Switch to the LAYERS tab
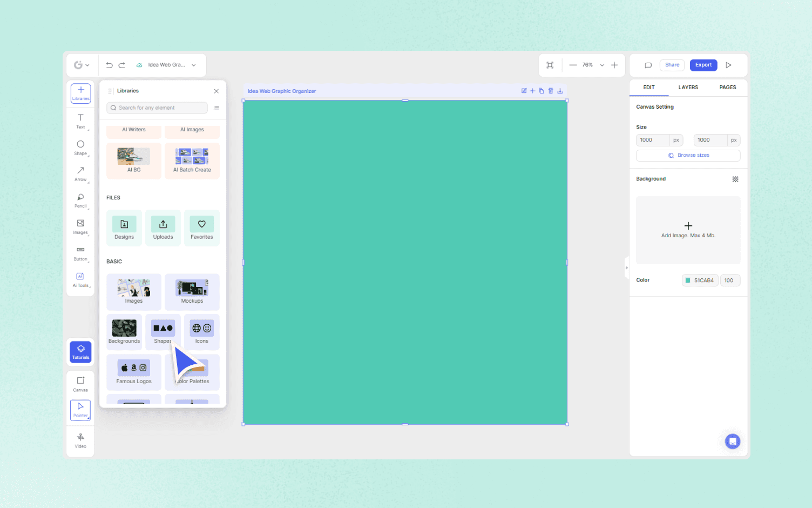Image resolution: width=812 pixels, height=508 pixels. pos(688,88)
